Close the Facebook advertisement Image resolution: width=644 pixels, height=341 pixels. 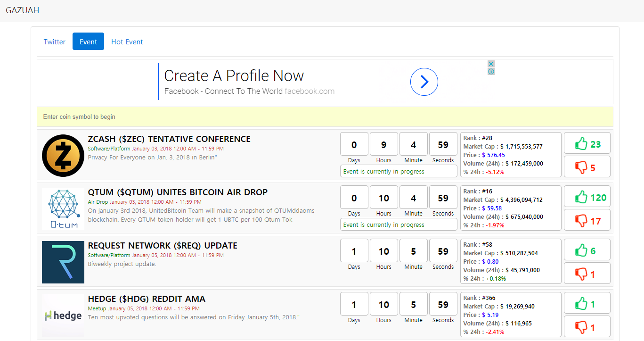[x=491, y=64]
